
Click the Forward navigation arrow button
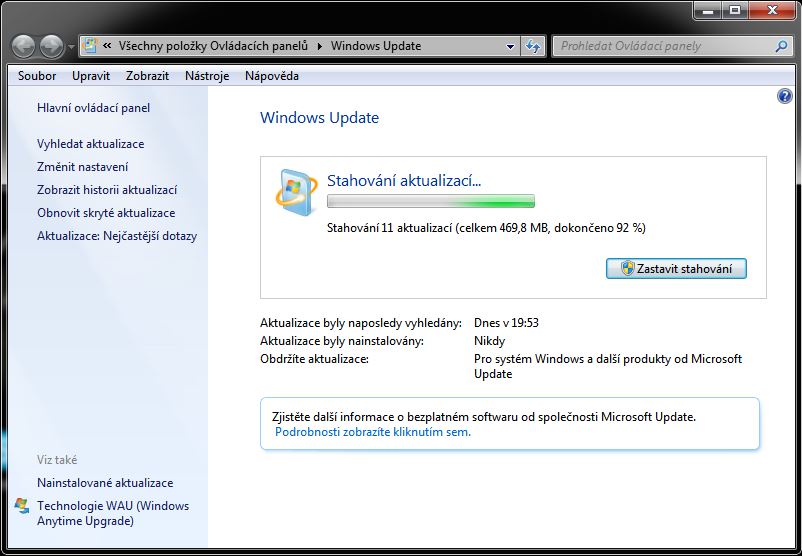click(51, 46)
